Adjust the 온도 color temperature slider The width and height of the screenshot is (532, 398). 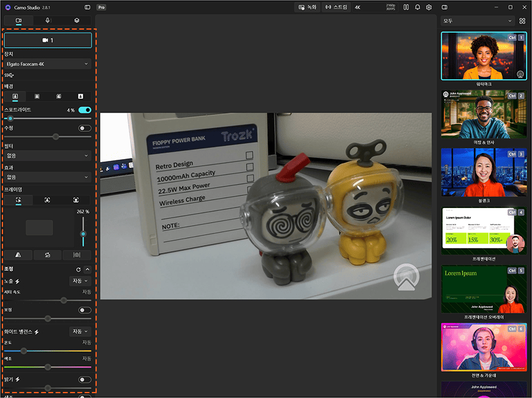pyautogui.click(x=48, y=351)
